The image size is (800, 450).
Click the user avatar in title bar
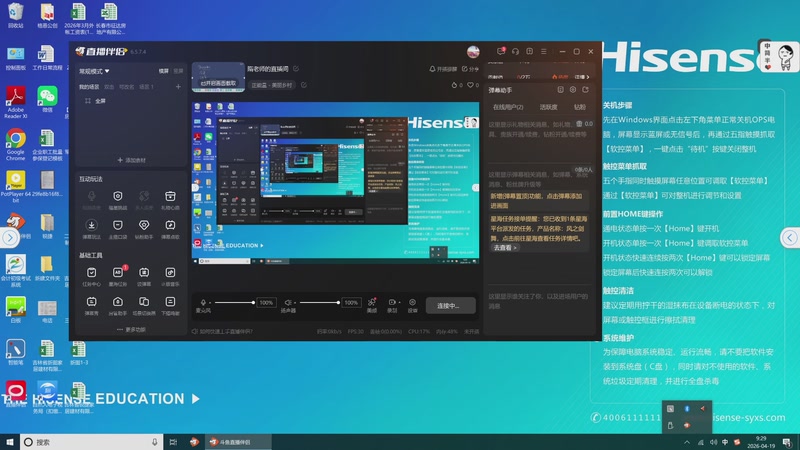pos(473,52)
